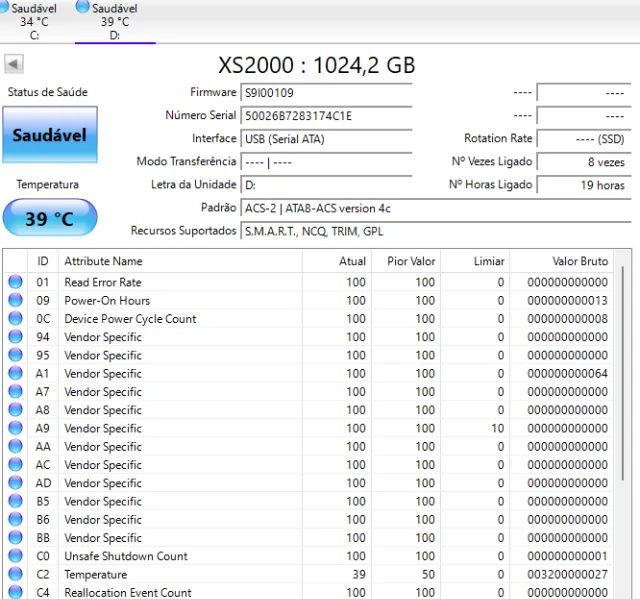Click the Nº Horas Ligado value 19 horas
The image size is (640, 599).
(584, 185)
